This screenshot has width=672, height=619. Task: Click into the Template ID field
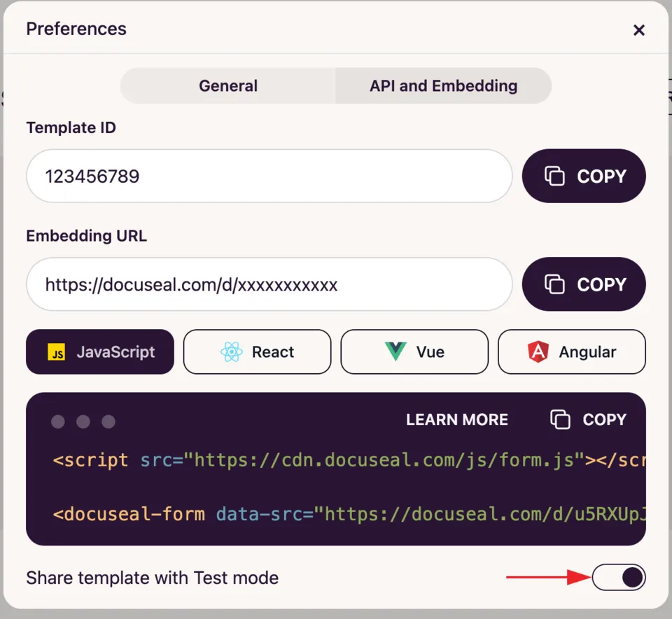[x=269, y=176]
